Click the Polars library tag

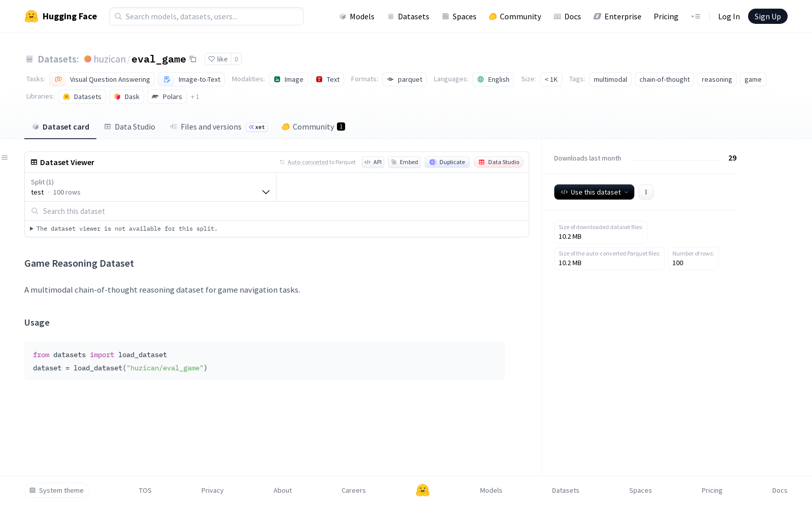167,97
